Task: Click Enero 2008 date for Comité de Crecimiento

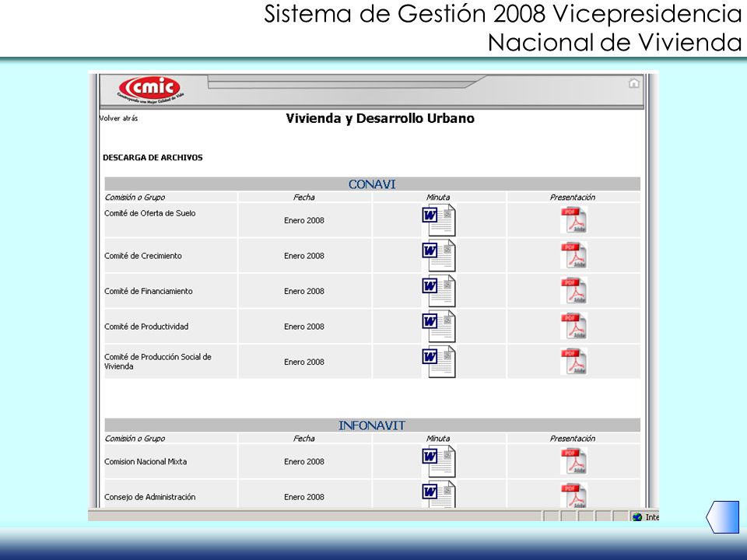Action: point(304,256)
